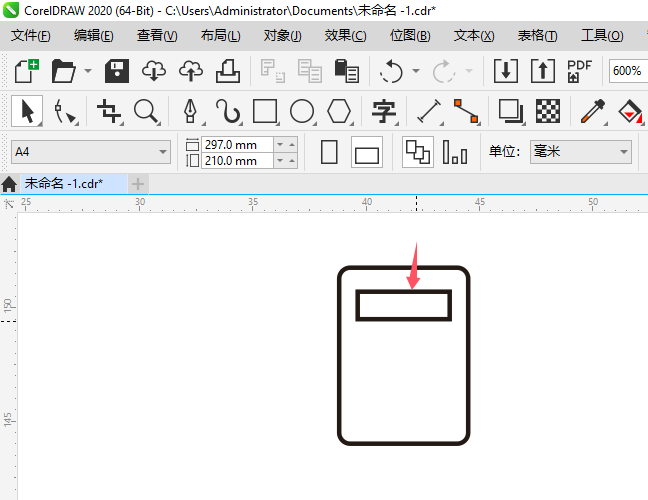Increase page height with up stepper
Image resolution: width=648 pixels, height=500 pixels.
pyautogui.click(x=292, y=161)
